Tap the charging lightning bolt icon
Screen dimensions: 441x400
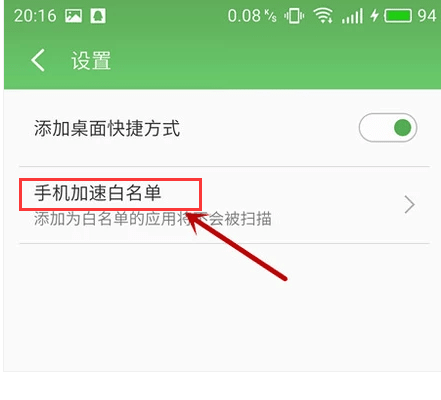point(375,16)
